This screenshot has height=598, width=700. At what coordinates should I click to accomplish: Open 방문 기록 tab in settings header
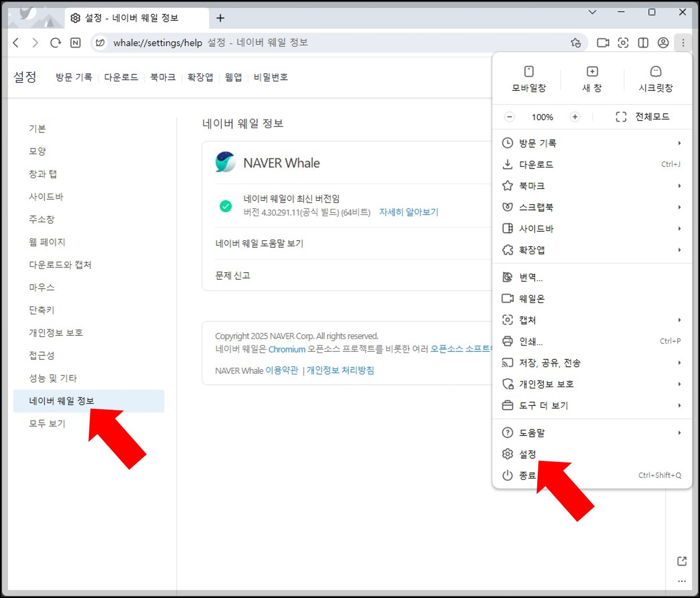pos(74,77)
